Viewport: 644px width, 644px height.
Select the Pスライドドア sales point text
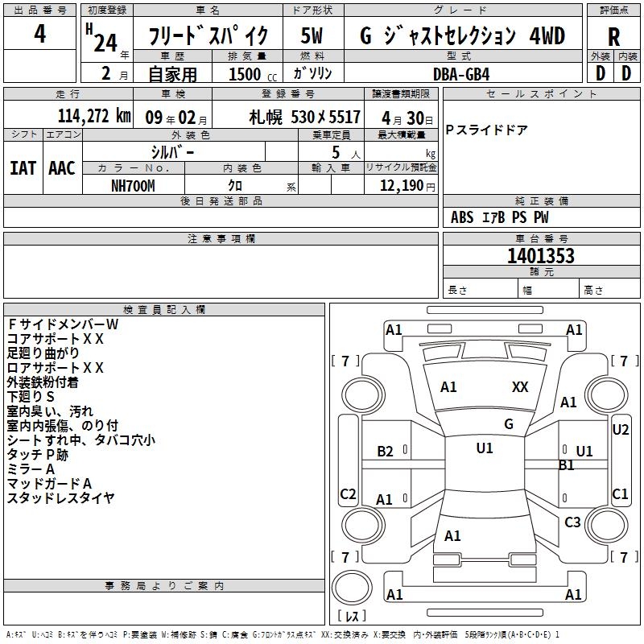(x=486, y=130)
